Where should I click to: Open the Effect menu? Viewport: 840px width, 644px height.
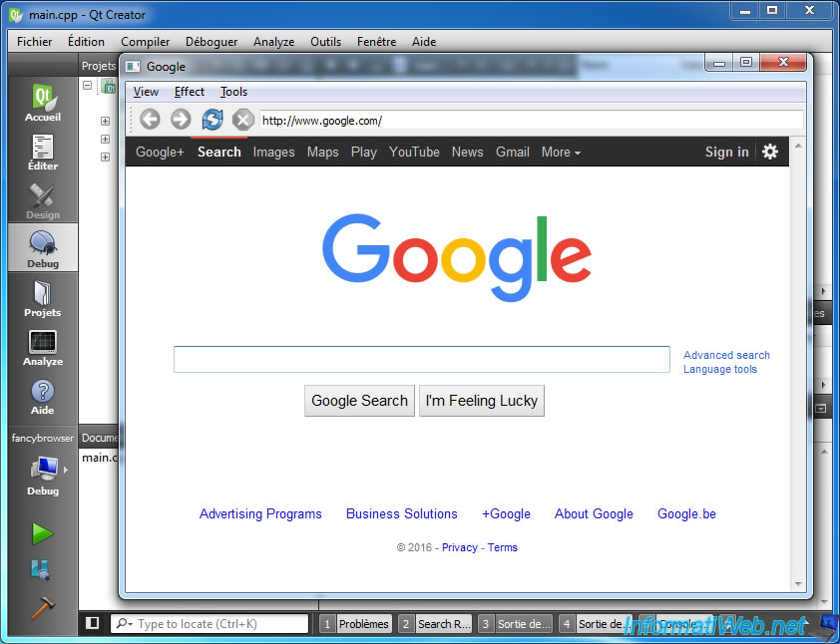[190, 92]
